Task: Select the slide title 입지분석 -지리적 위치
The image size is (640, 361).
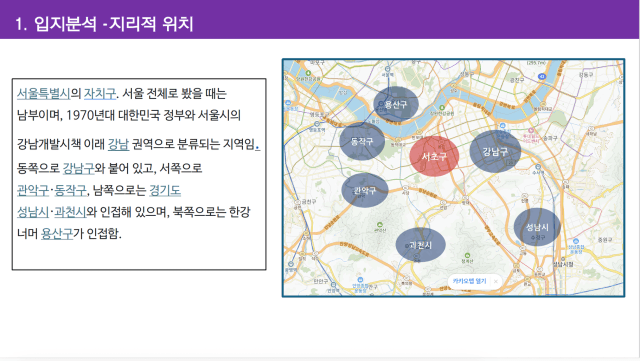Action: click(104, 24)
